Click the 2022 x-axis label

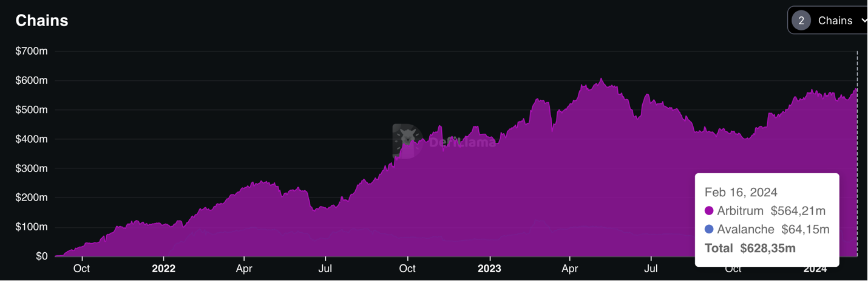[163, 269]
